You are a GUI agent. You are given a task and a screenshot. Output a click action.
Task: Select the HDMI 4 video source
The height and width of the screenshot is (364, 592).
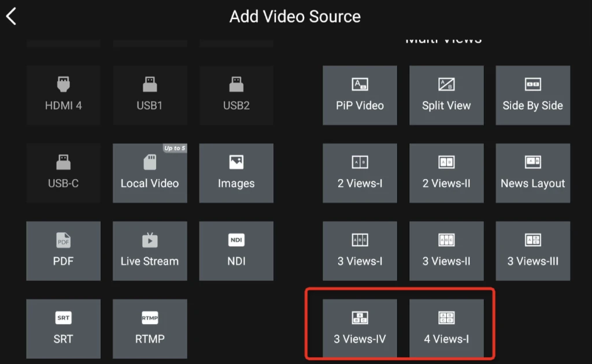[x=63, y=95]
